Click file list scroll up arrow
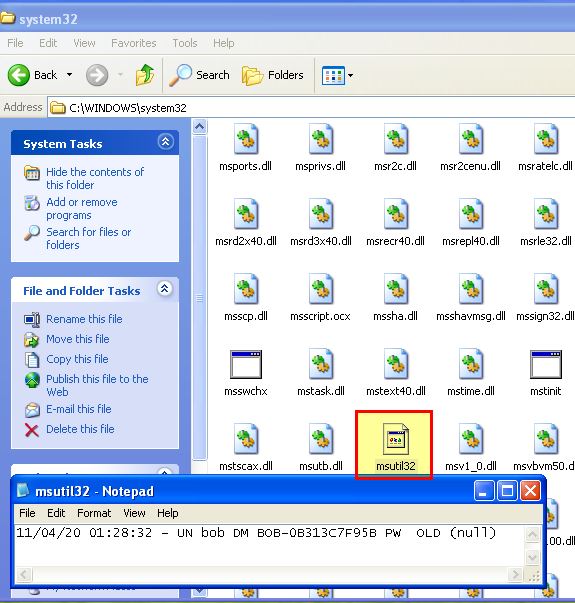The image size is (575, 603). 200,127
